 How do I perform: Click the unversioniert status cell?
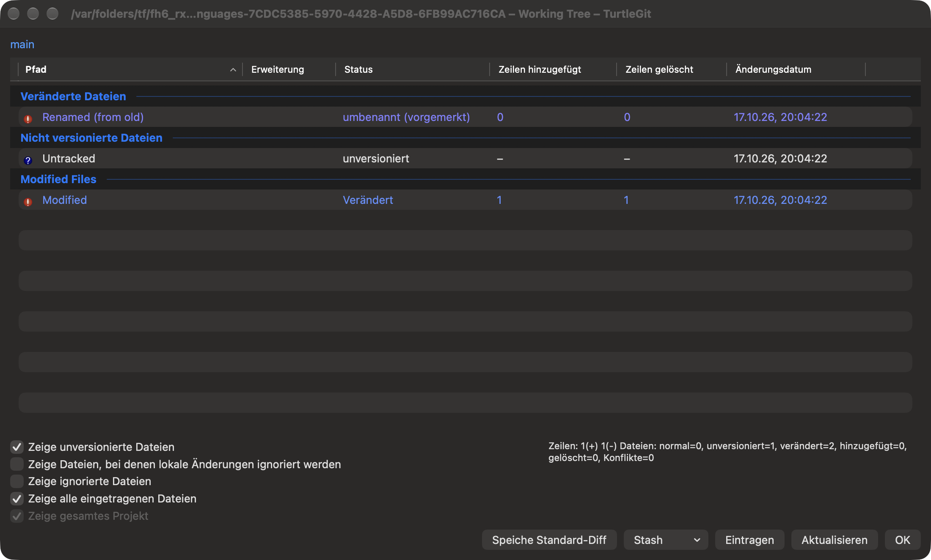coord(376,159)
